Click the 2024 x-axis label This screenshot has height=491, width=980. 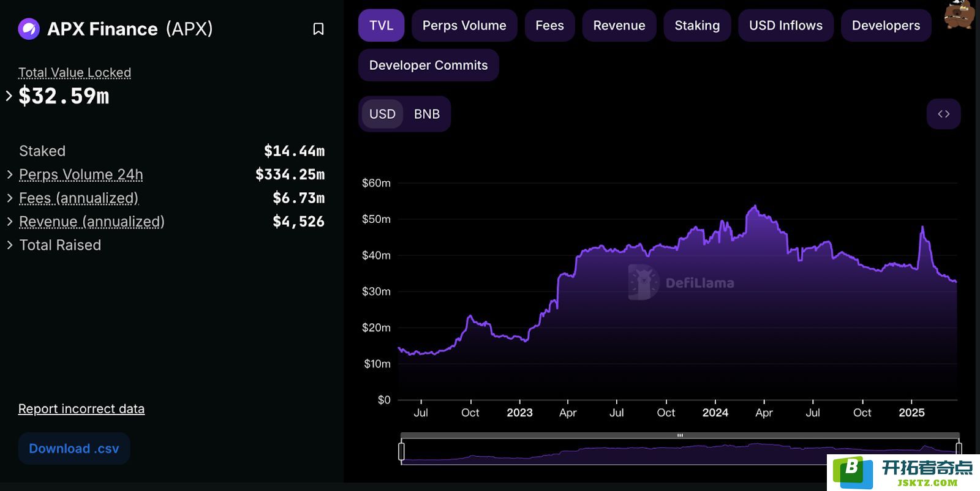click(715, 413)
